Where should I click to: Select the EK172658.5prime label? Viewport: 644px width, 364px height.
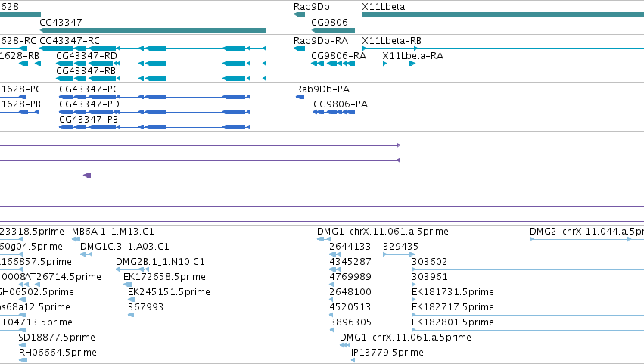click(164, 277)
